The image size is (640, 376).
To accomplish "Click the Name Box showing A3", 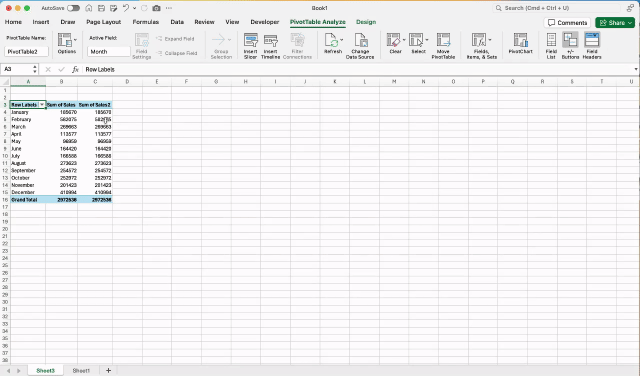I will [x=16, y=69].
